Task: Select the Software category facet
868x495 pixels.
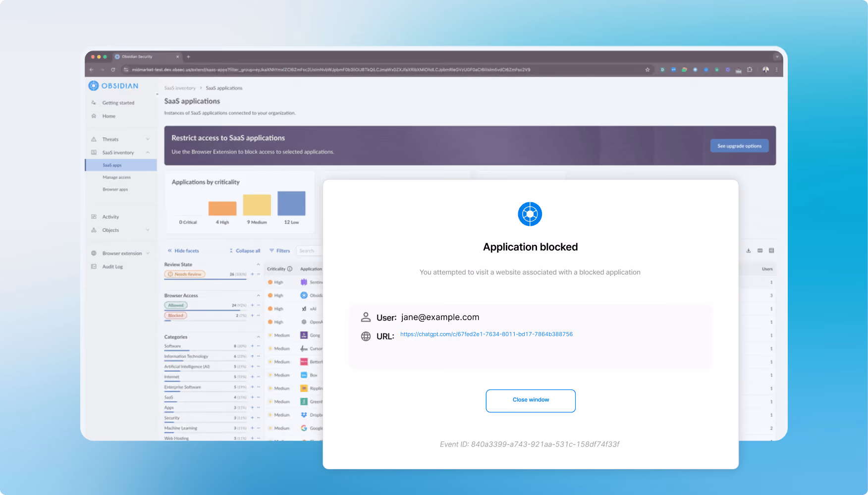Action: coord(172,346)
